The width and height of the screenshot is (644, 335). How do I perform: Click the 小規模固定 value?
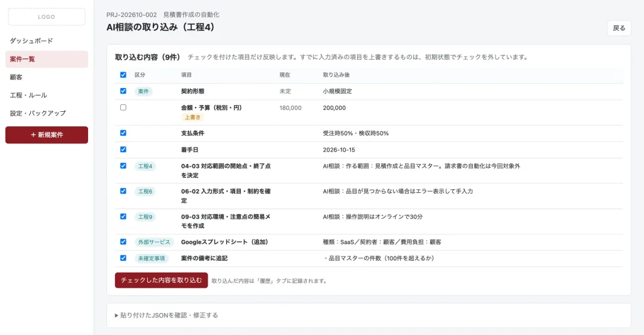click(337, 92)
